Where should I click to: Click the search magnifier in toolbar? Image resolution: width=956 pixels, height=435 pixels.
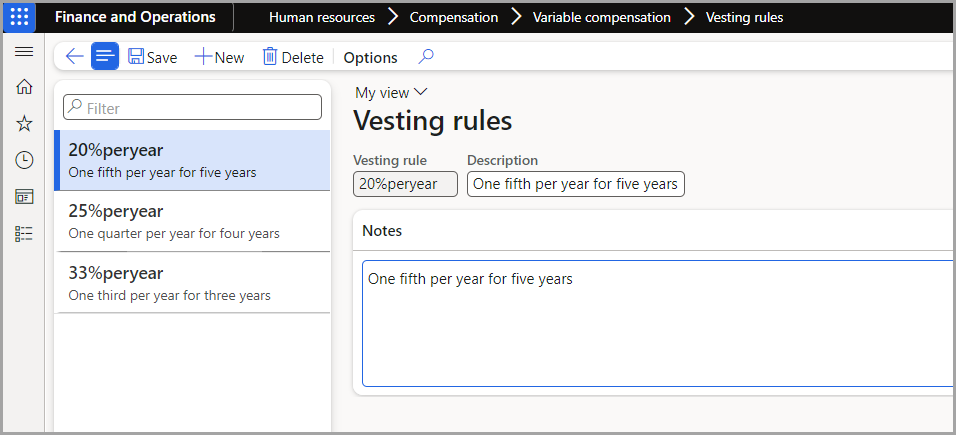426,57
